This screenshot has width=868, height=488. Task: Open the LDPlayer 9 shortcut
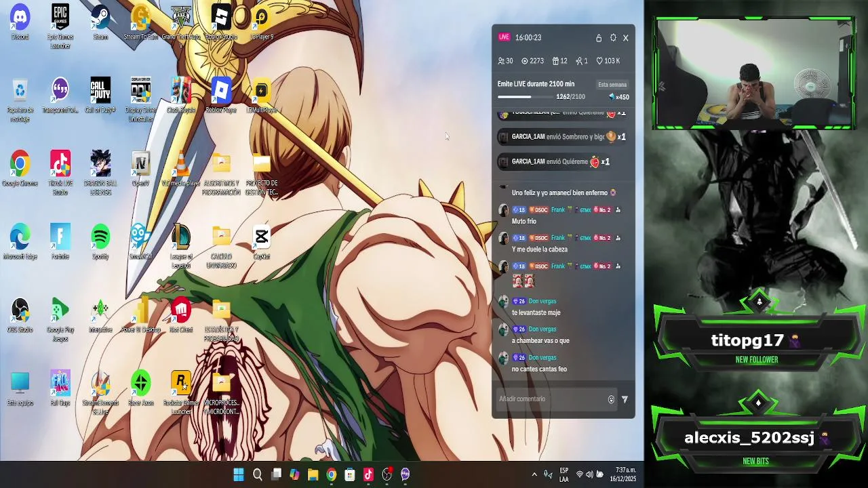point(262,22)
